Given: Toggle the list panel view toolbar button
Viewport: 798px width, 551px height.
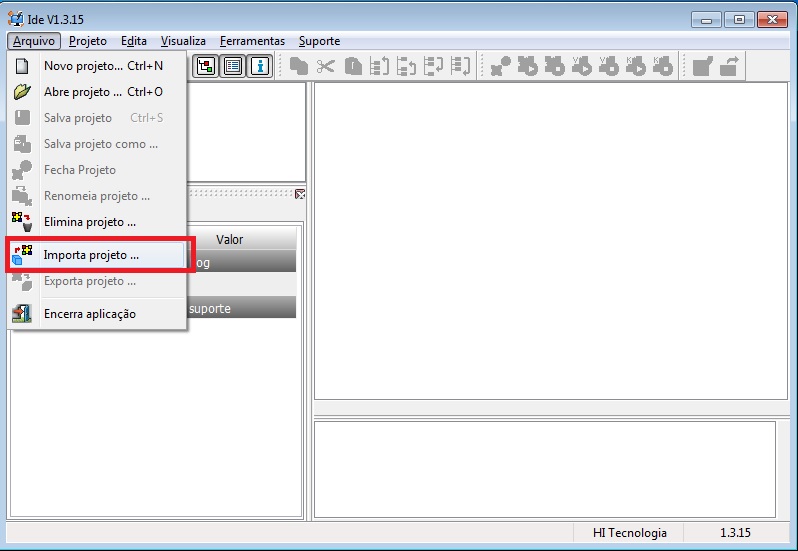Looking at the screenshot, I should 233,66.
